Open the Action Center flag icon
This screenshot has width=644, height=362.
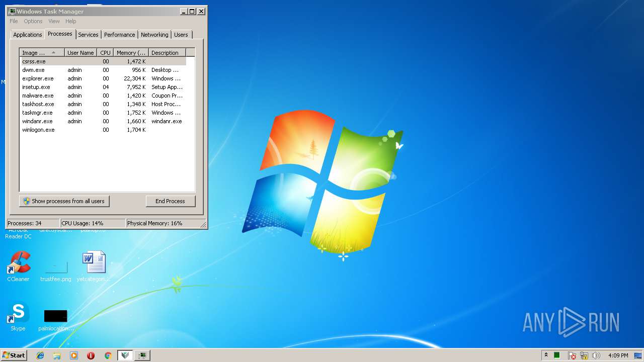point(572,355)
